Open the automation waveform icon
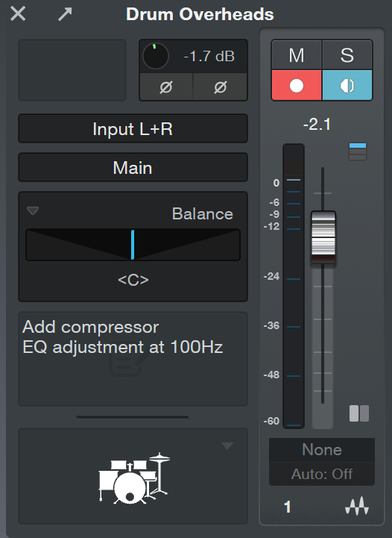 click(x=357, y=506)
